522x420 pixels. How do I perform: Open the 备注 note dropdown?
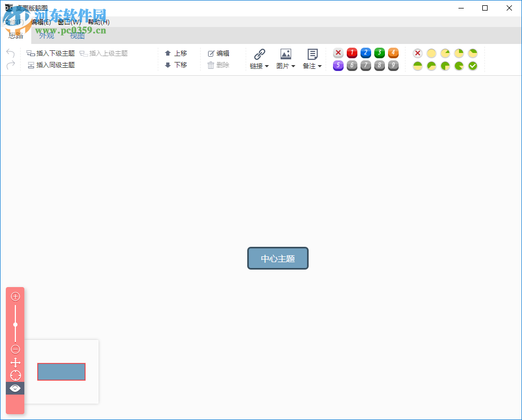point(312,66)
